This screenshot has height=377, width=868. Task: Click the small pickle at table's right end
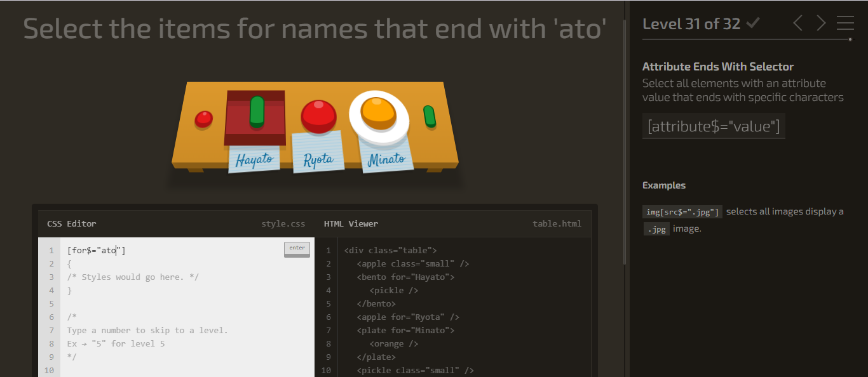click(x=430, y=116)
